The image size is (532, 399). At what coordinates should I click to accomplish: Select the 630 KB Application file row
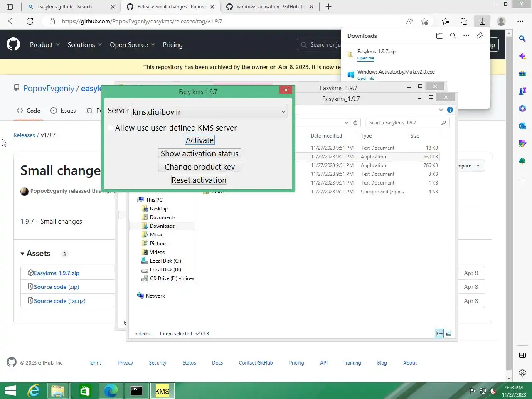click(x=367, y=157)
